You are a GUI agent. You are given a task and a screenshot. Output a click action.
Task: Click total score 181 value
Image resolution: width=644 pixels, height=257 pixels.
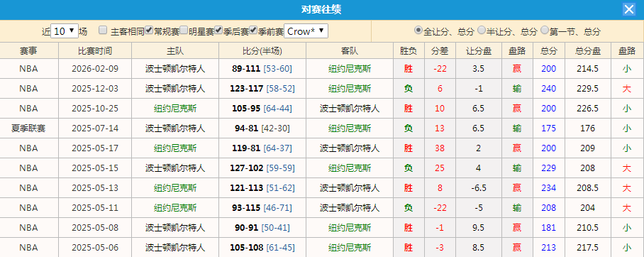(549, 227)
